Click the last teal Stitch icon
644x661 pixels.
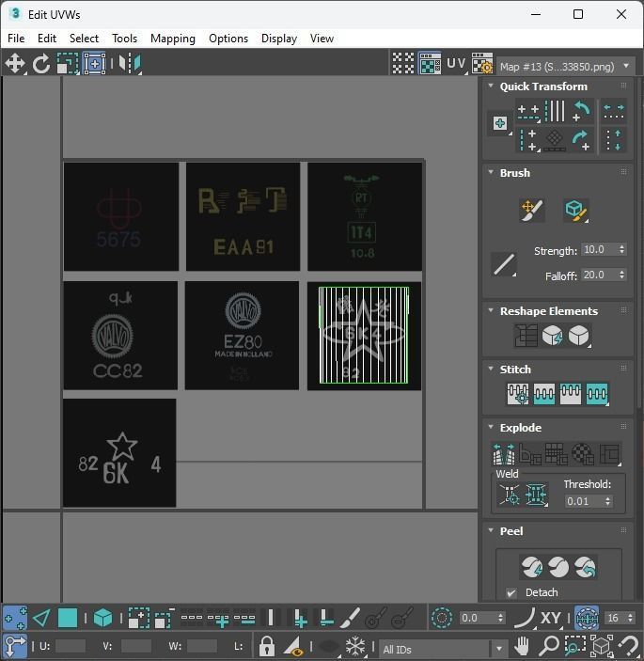597,394
